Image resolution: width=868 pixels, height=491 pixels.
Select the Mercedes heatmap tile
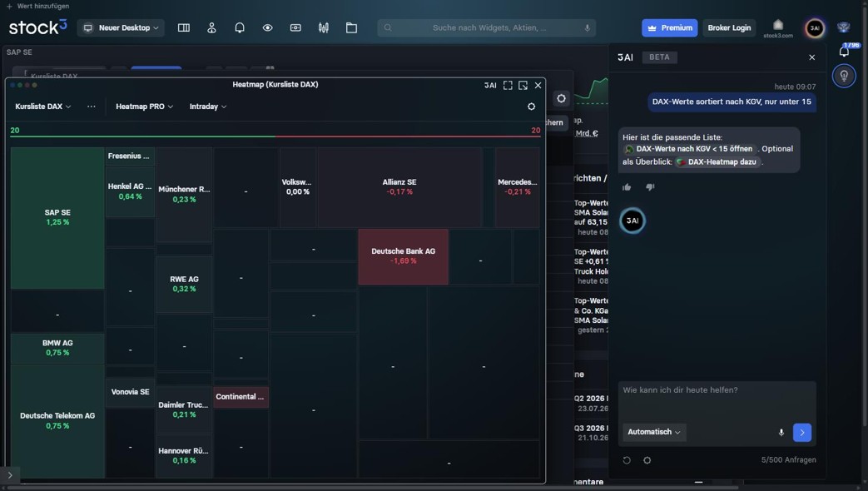tap(517, 187)
